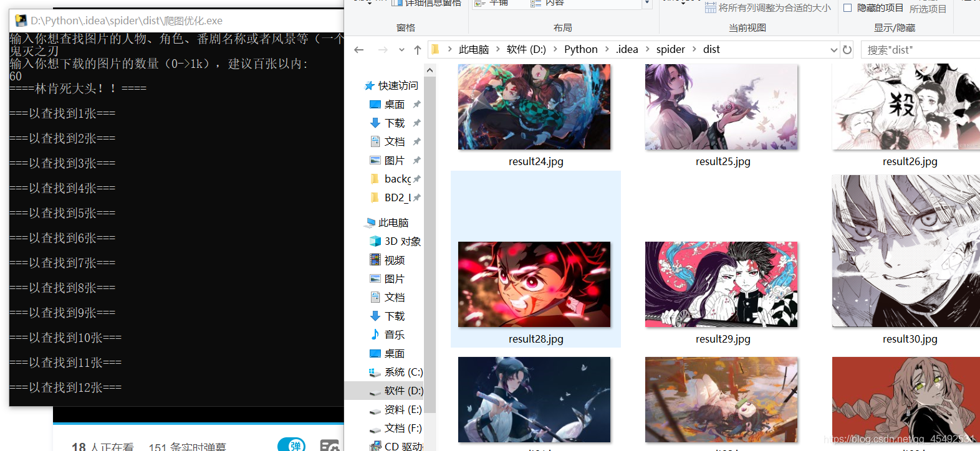Jump to Python in address bar breadcrumb

point(581,49)
